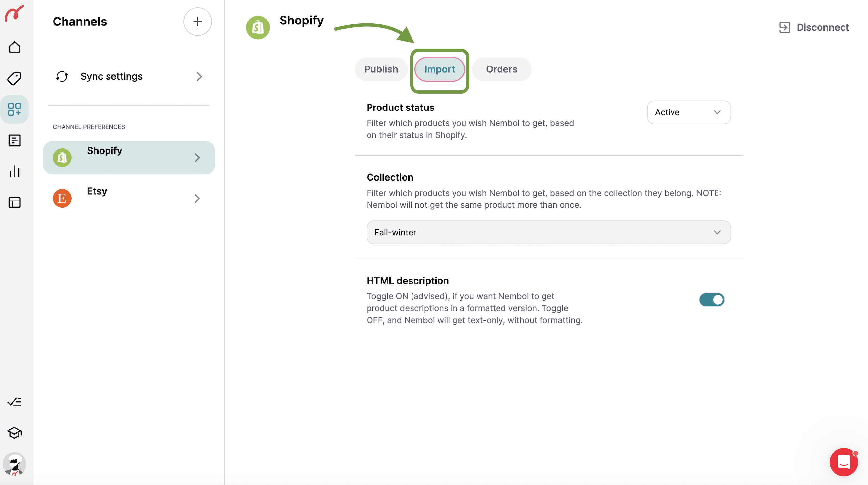Click the Shopify header logo
The height and width of the screenshot is (485, 868).
click(258, 27)
